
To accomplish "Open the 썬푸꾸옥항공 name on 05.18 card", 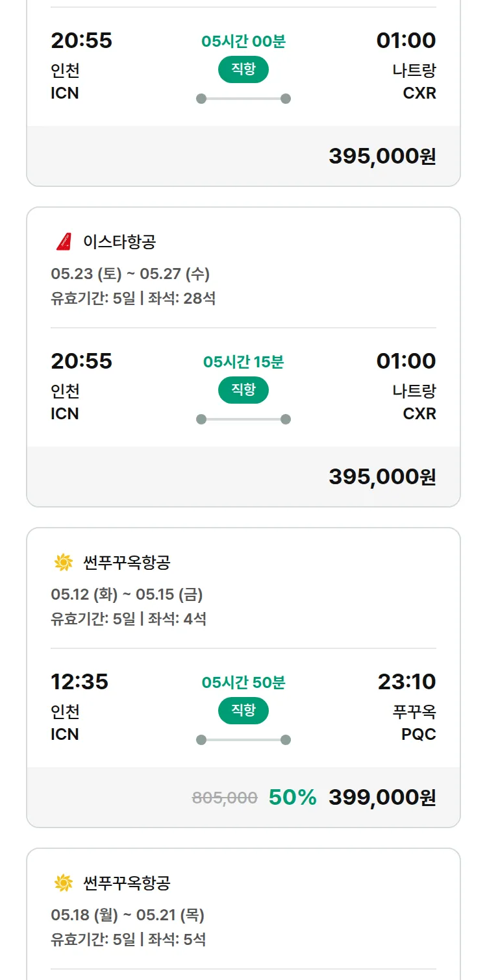I will pyautogui.click(x=127, y=883).
